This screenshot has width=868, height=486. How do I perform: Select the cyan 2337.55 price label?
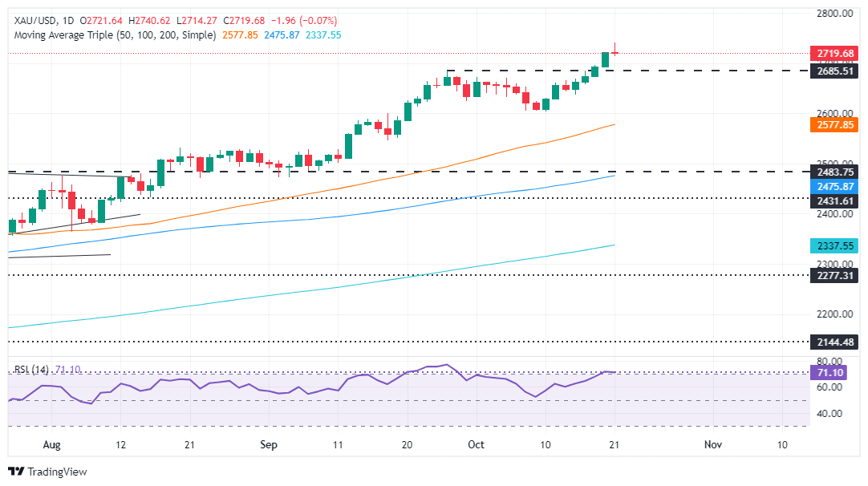835,245
